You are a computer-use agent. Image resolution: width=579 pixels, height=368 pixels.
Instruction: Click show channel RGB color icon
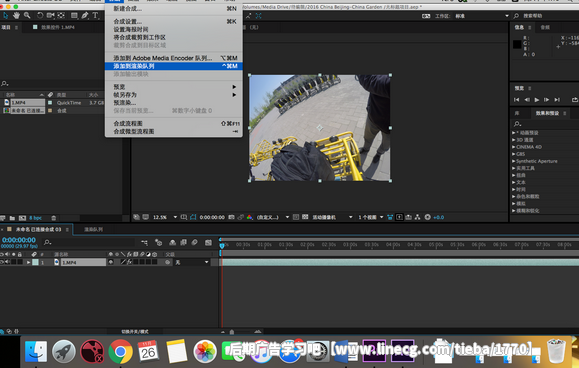coord(250,217)
